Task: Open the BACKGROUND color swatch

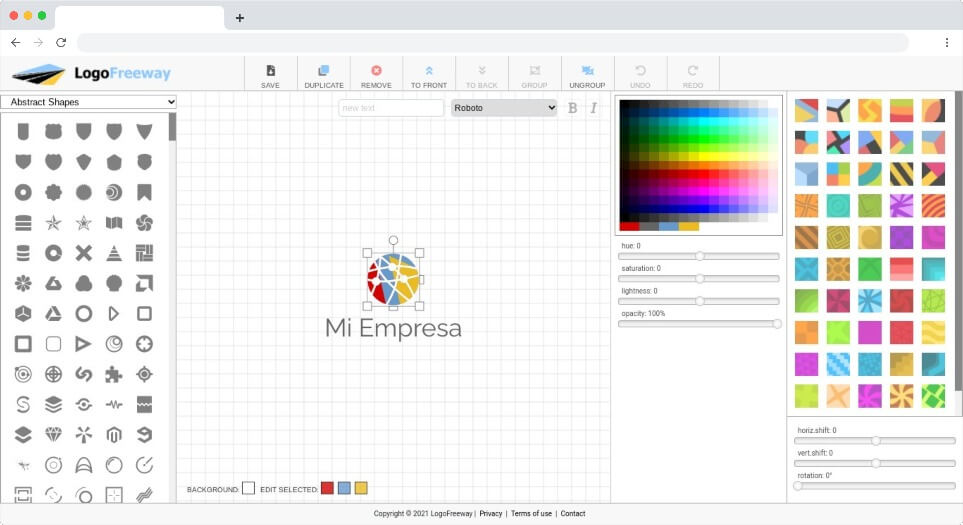Action: pos(248,488)
